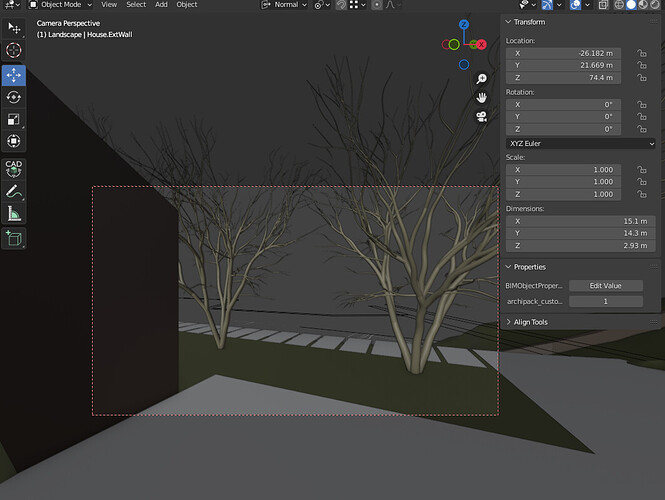This screenshot has width=665, height=500.
Task: Choose the Add Cube tool
Action: pos(14,238)
